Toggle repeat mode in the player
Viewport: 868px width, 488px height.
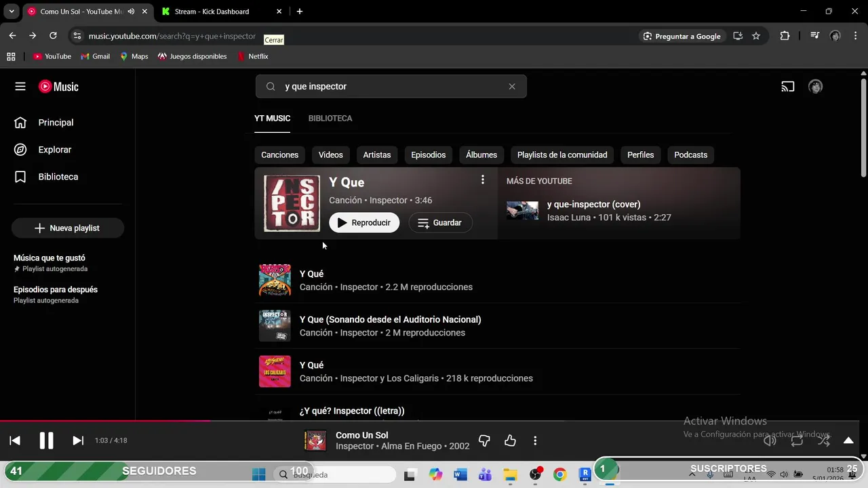click(x=797, y=441)
